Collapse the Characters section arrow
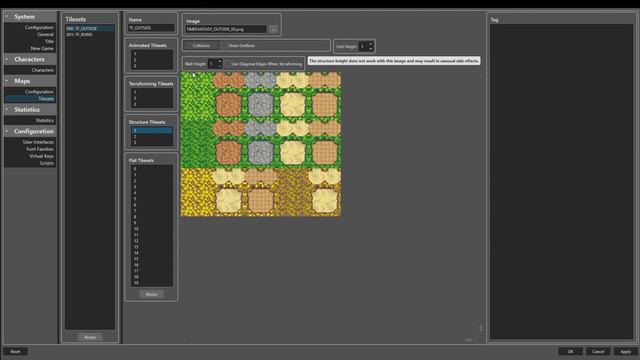Image resolution: width=640 pixels, height=360 pixels. (x=7, y=59)
